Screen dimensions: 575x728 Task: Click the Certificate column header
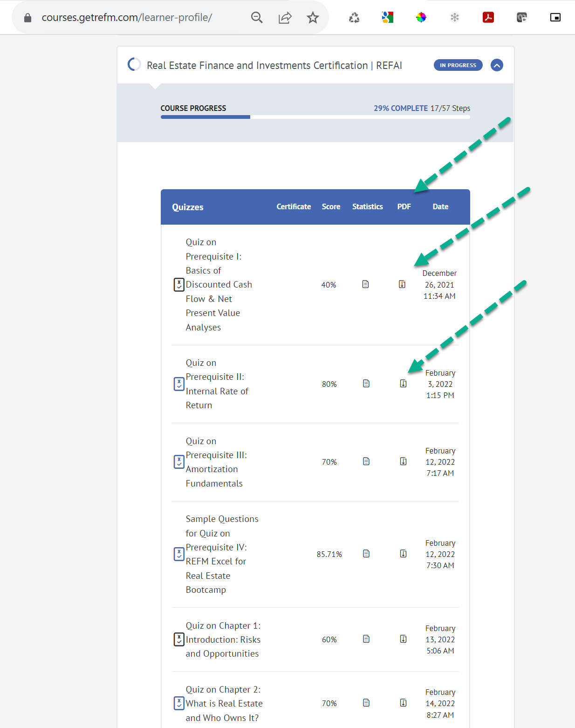[x=294, y=206]
